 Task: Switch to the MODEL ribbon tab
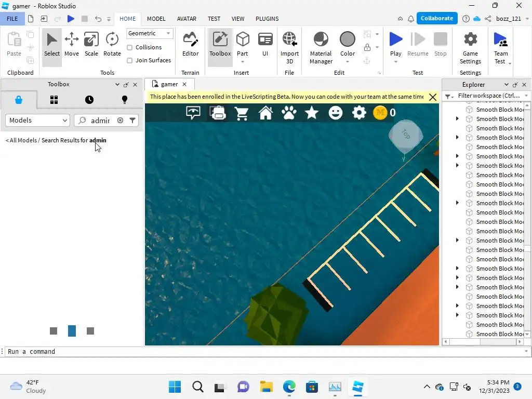[156, 19]
